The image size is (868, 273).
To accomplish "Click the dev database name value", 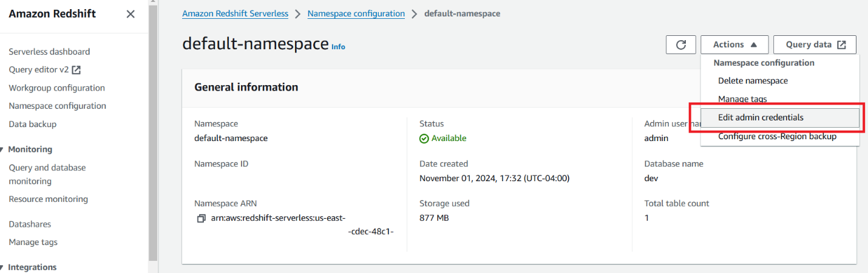I will [x=651, y=178].
